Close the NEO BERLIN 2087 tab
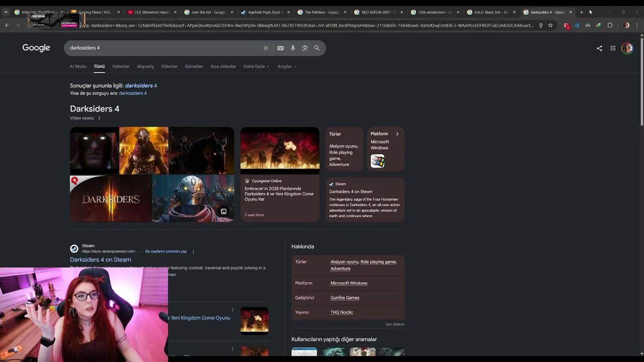This screenshot has height=362, width=644. pos(401,12)
